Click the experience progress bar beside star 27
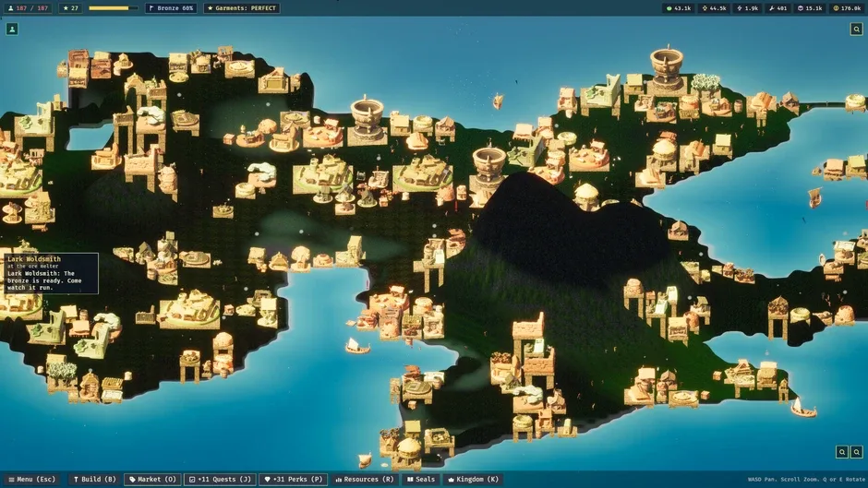 point(113,8)
